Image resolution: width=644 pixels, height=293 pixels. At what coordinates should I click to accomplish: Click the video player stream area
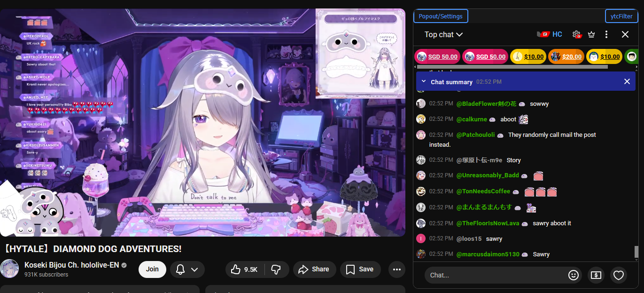(x=202, y=122)
